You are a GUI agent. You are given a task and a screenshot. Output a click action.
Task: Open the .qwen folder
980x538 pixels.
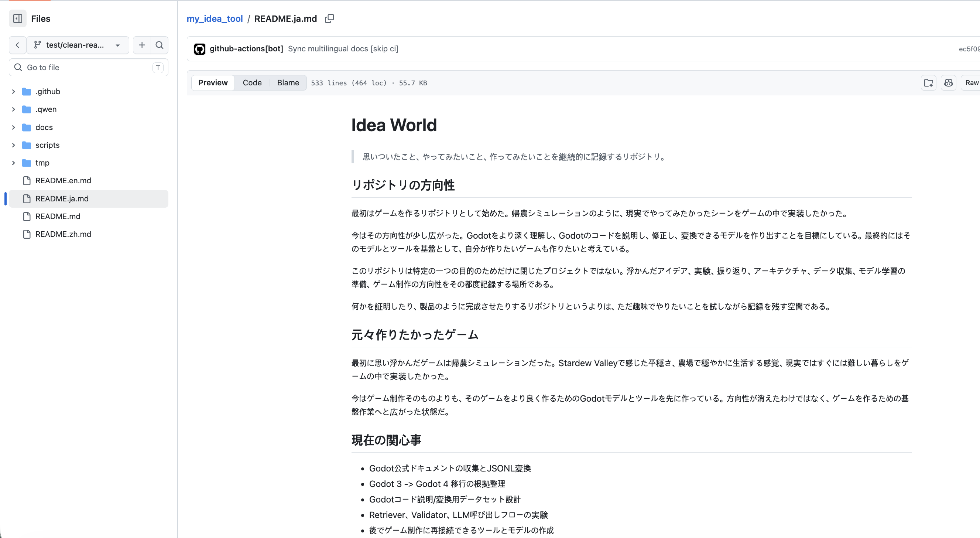[x=46, y=109]
